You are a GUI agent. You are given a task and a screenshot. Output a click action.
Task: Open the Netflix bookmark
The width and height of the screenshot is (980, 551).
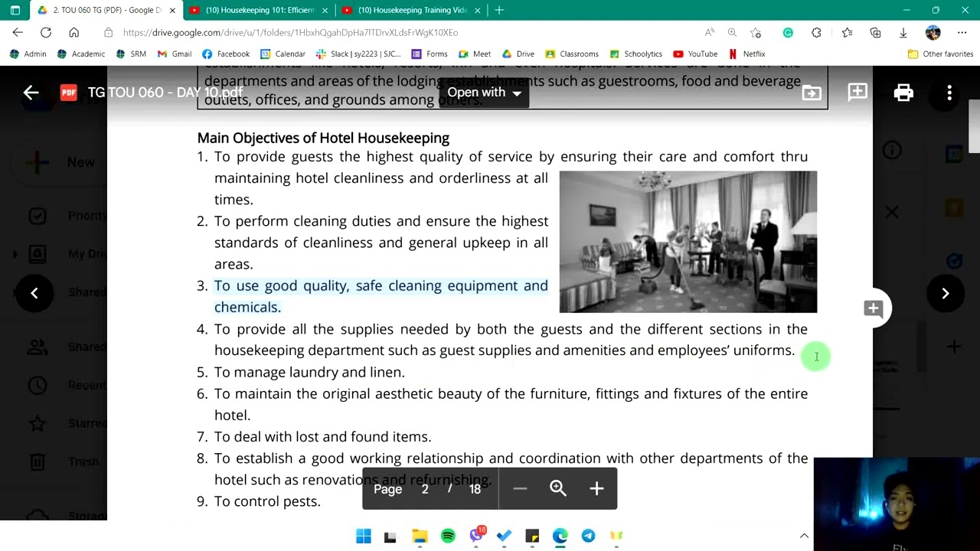[746, 54]
